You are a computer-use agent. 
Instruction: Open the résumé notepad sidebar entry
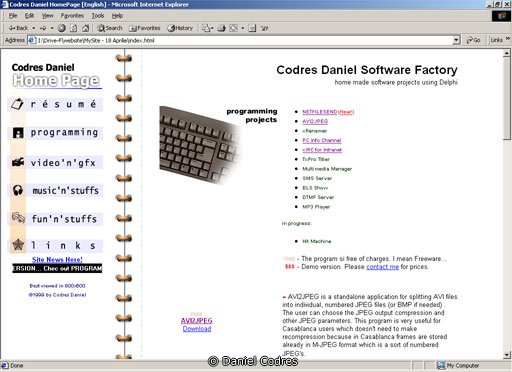click(55, 104)
